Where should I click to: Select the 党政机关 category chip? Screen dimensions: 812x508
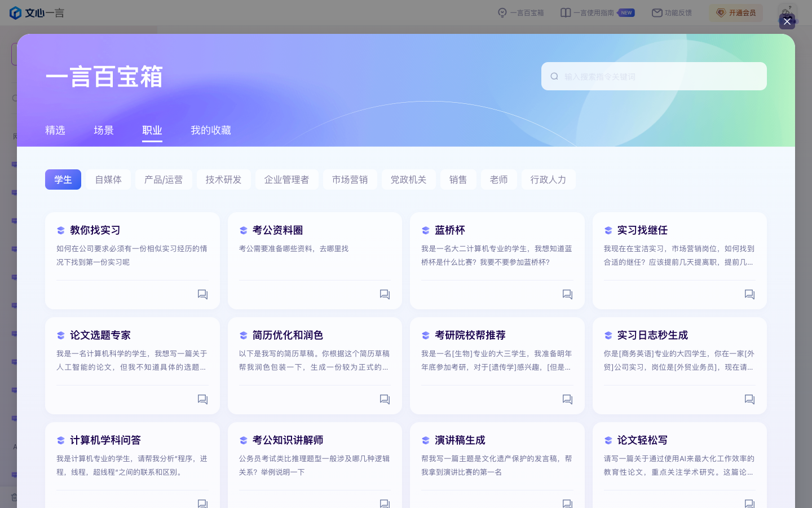click(x=409, y=179)
